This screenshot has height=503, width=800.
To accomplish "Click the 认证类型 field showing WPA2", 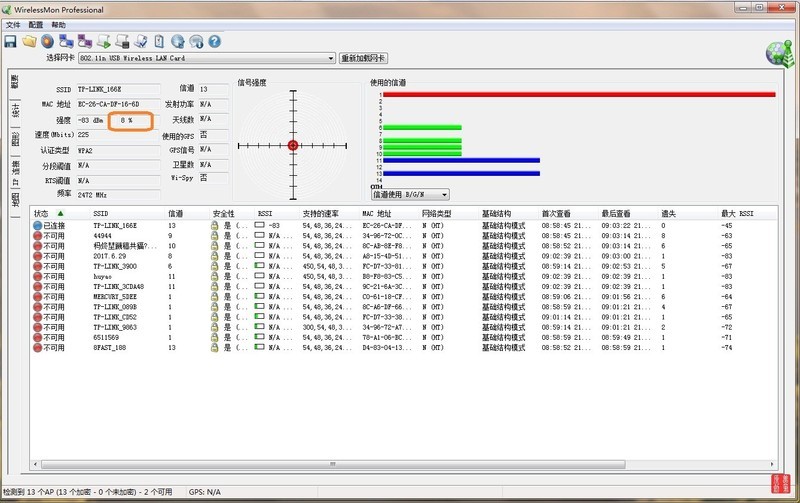I will point(118,150).
